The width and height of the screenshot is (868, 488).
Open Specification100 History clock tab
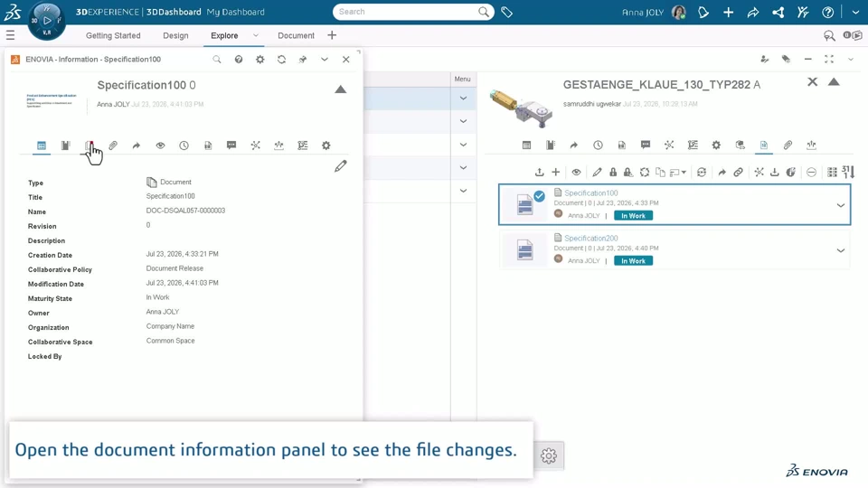click(x=184, y=145)
